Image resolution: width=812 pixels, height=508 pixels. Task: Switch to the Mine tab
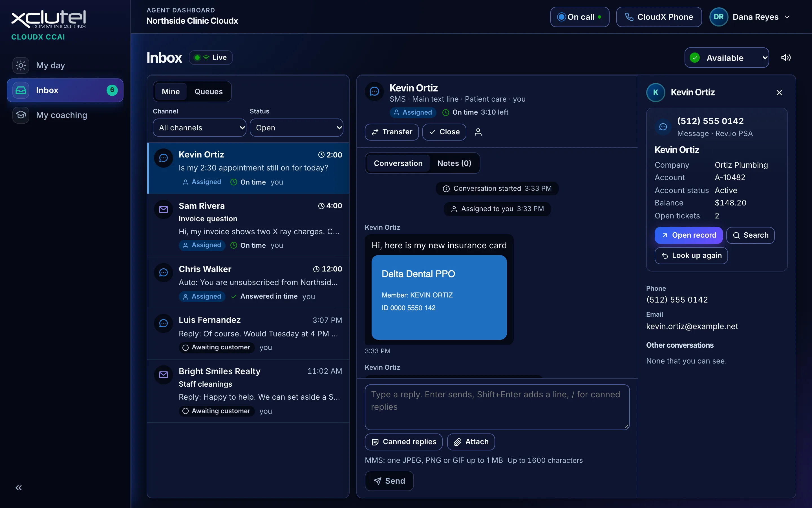coord(171,91)
